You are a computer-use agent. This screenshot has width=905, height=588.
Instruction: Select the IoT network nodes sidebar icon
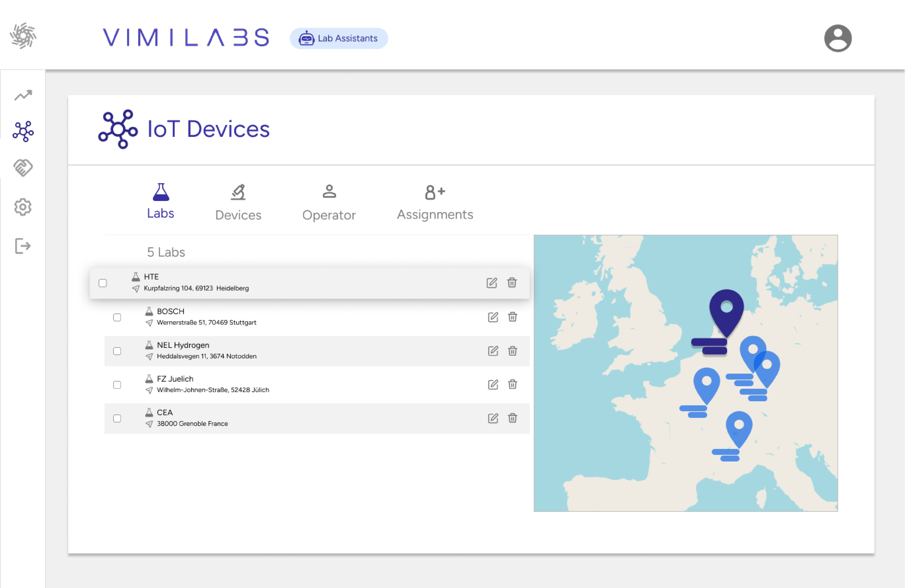(23, 131)
